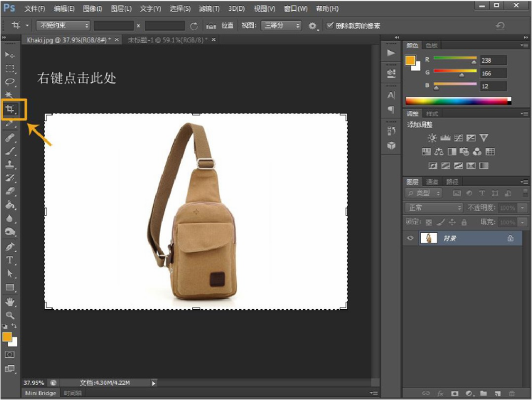Select the Clone Stamp tool
Viewport: 532px width, 400px height.
point(10,164)
